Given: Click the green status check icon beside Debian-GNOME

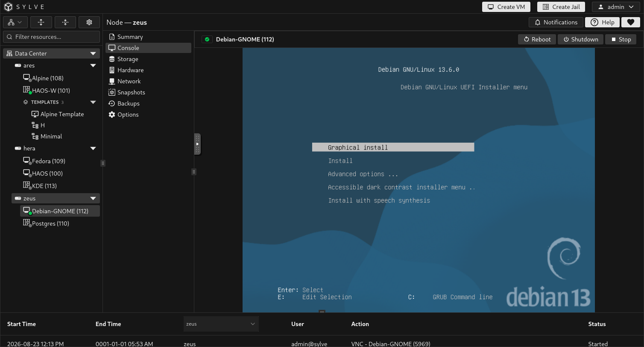Looking at the screenshot, I should pos(207,39).
